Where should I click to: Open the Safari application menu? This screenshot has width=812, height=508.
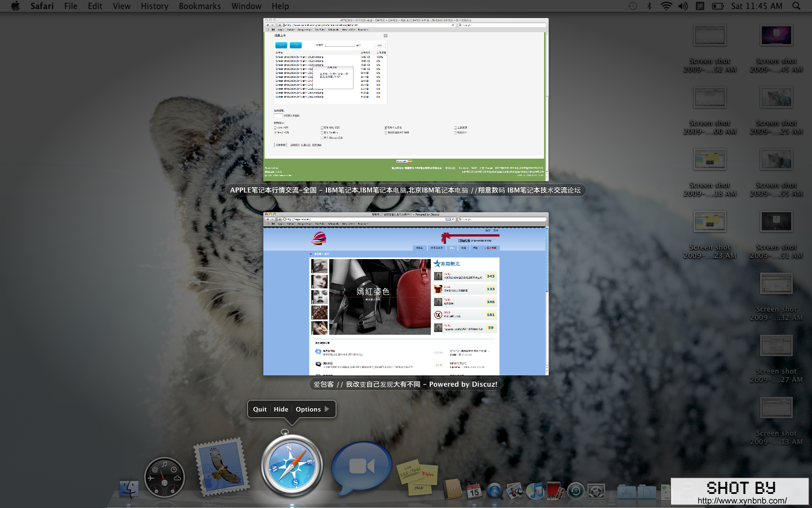point(42,6)
